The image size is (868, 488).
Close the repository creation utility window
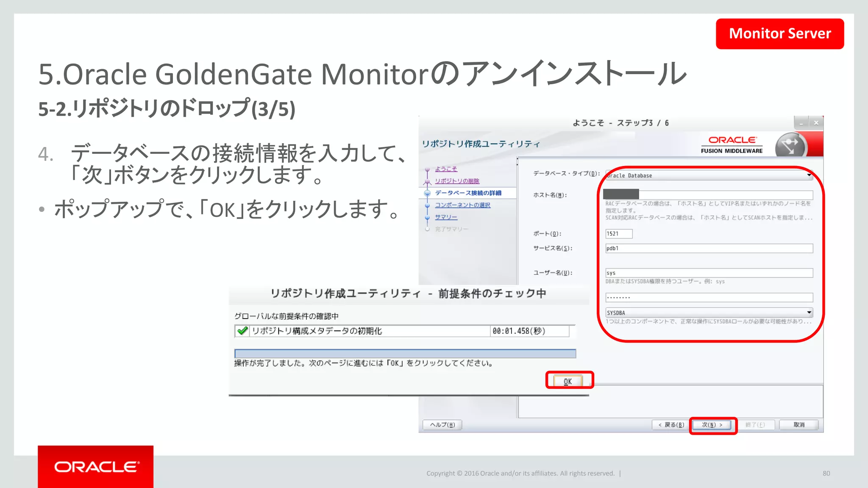tap(816, 123)
